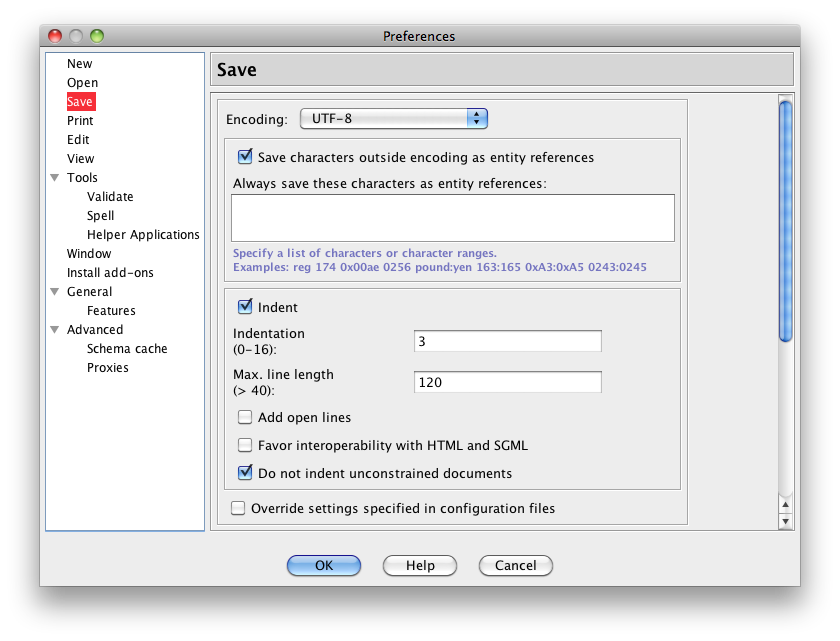Click the scrollbar down arrow
The image size is (840, 641).
point(785,521)
